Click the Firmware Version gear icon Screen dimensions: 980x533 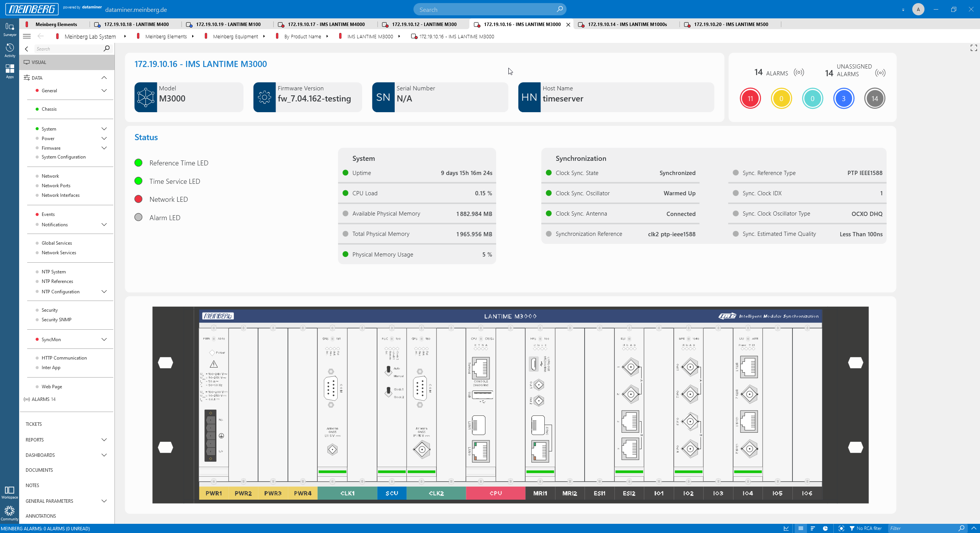pyautogui.click(x=265, y=97)
